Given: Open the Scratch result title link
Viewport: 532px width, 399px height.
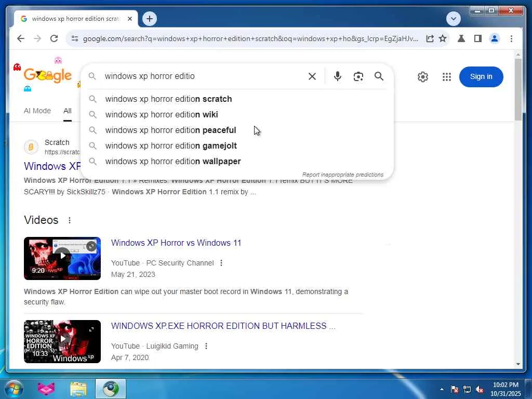Looking at the screenshot, I should [52, 166].
